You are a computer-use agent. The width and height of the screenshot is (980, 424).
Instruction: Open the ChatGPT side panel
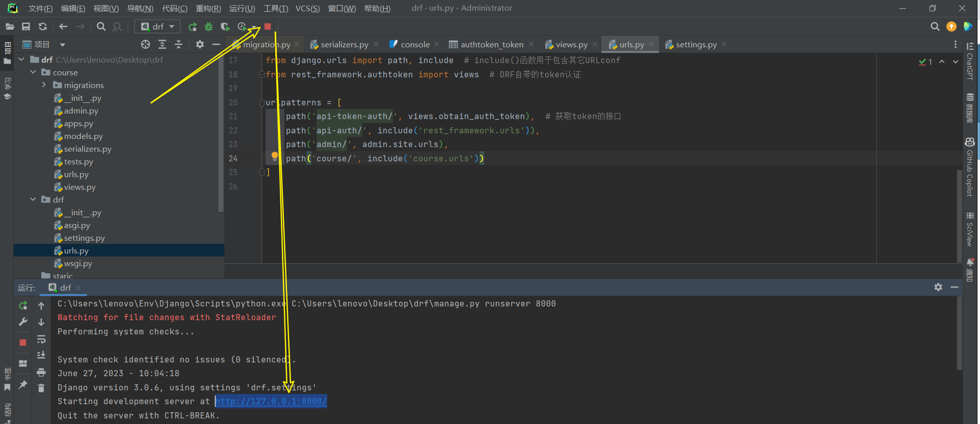coord(970,61)
